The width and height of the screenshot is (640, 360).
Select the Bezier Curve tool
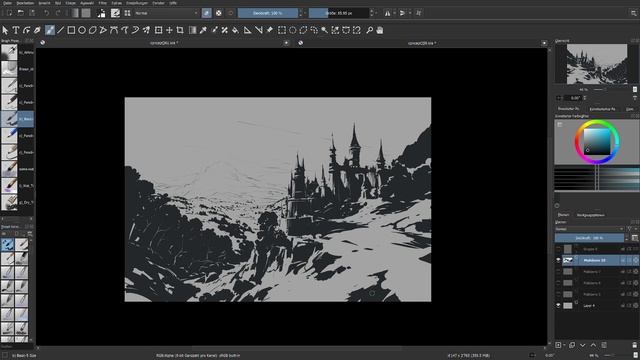[114, 30]
